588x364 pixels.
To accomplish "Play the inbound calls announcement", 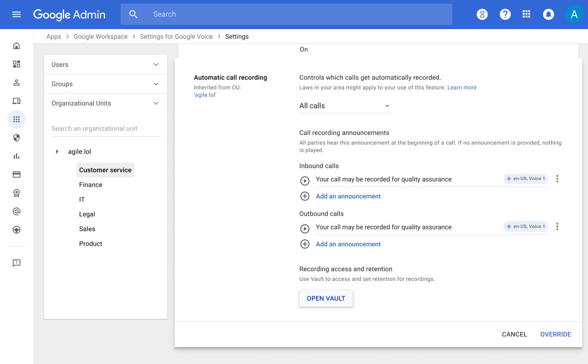I will (x=305, y=181).
